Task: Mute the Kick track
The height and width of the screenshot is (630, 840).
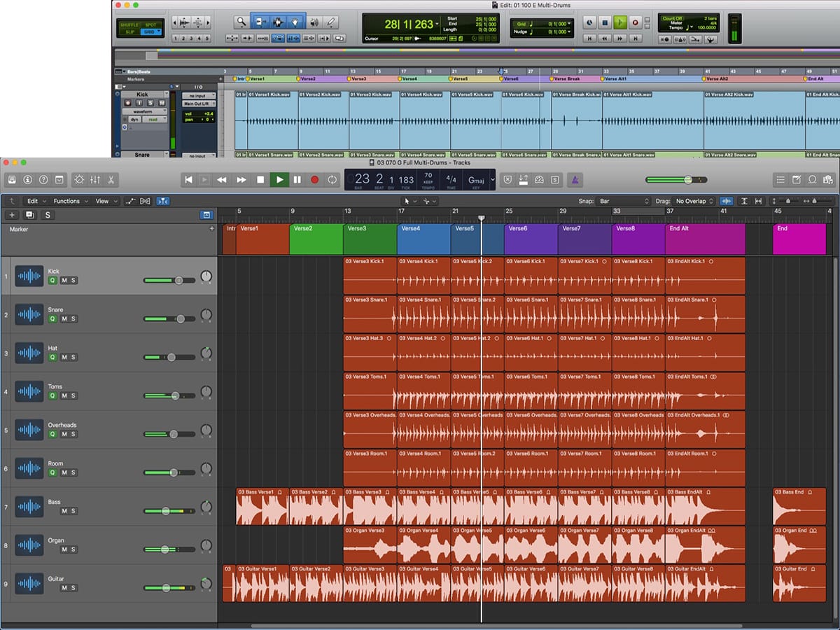Action: pos(64,280)
